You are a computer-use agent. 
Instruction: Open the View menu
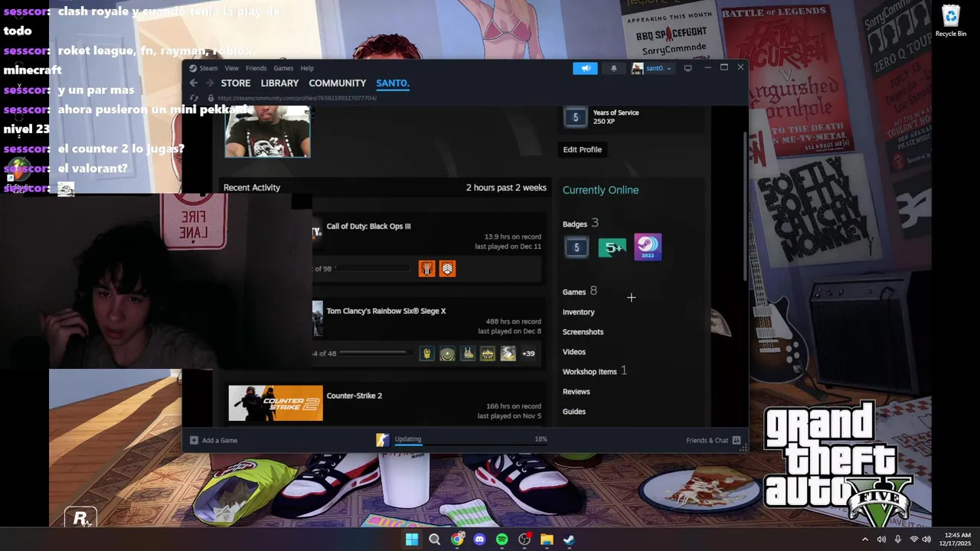[231, 68]
